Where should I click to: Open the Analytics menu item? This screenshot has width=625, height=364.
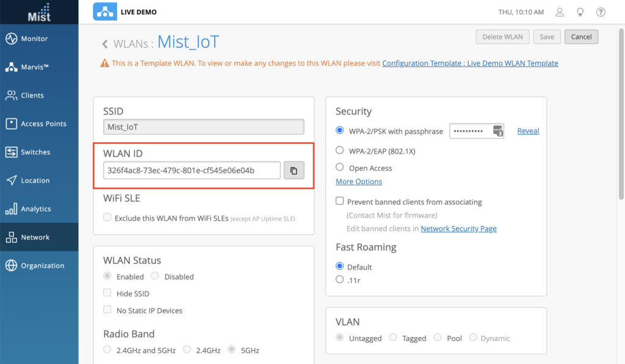35,209
